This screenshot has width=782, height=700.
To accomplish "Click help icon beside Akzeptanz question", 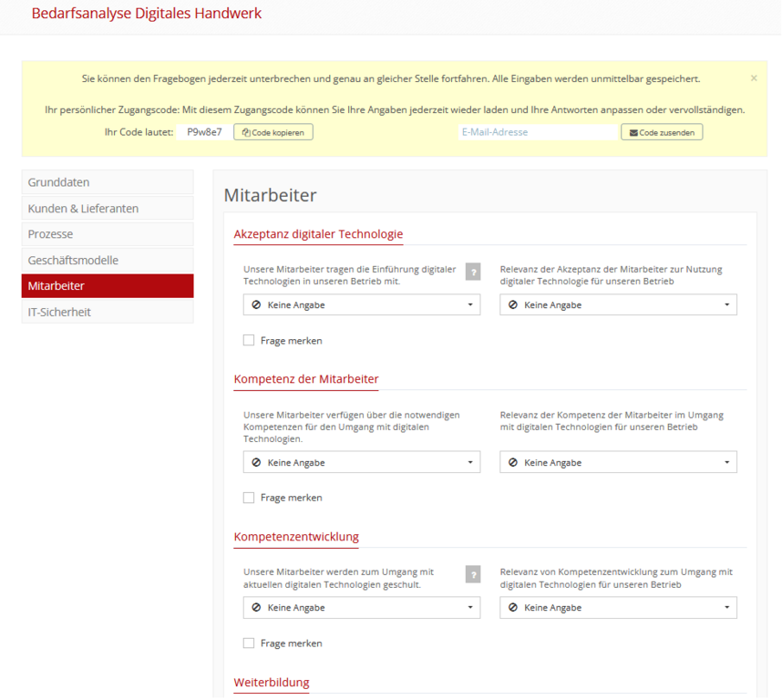I will (x=473, y=272).
